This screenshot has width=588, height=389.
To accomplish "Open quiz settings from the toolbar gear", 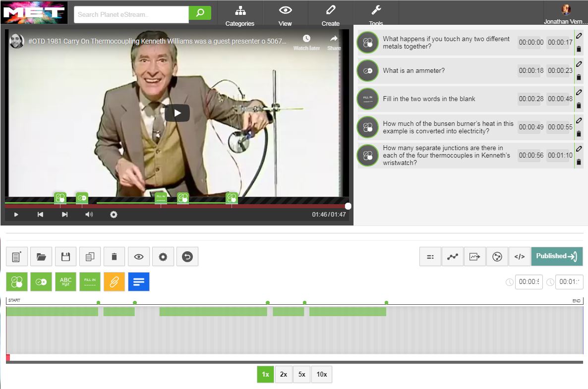I will point(163,257).
